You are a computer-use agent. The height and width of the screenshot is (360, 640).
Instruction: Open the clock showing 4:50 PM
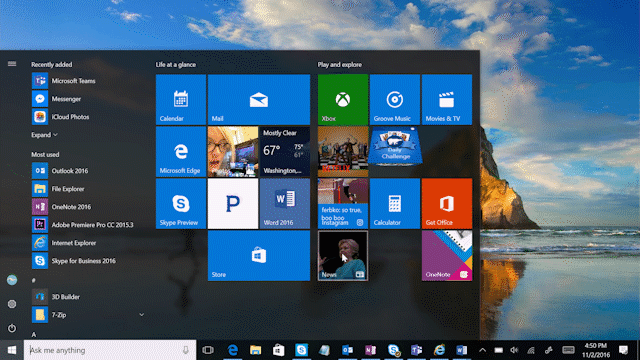tap(596, 350)
